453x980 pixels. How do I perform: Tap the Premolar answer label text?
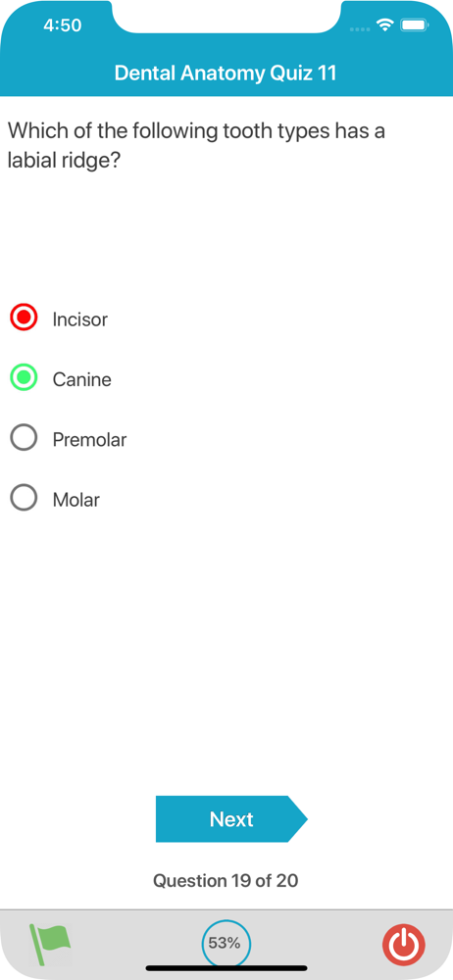[89, 440]
